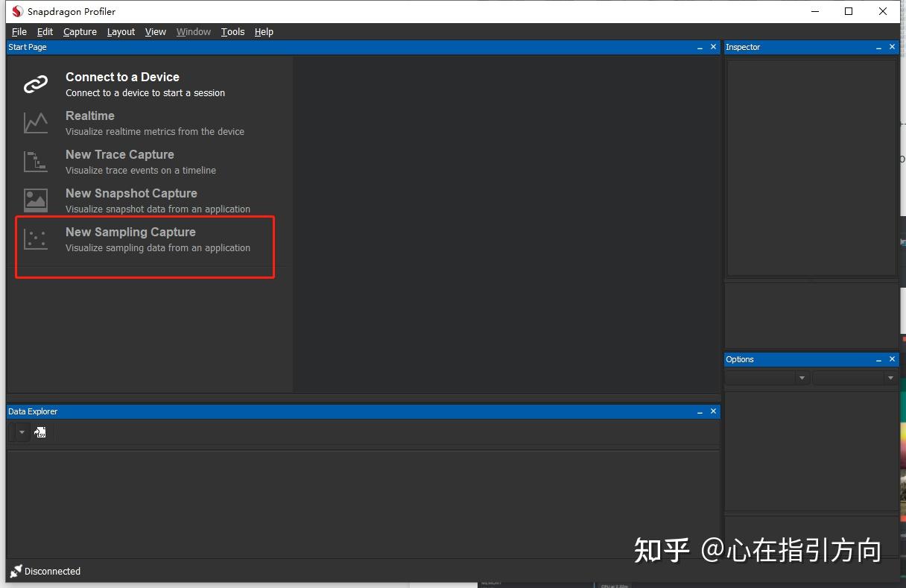This screenshot has width=906, height=588.
Task: Open the right dropdown in Options panel
Action: pyautogui.click(x=891, y=378)
